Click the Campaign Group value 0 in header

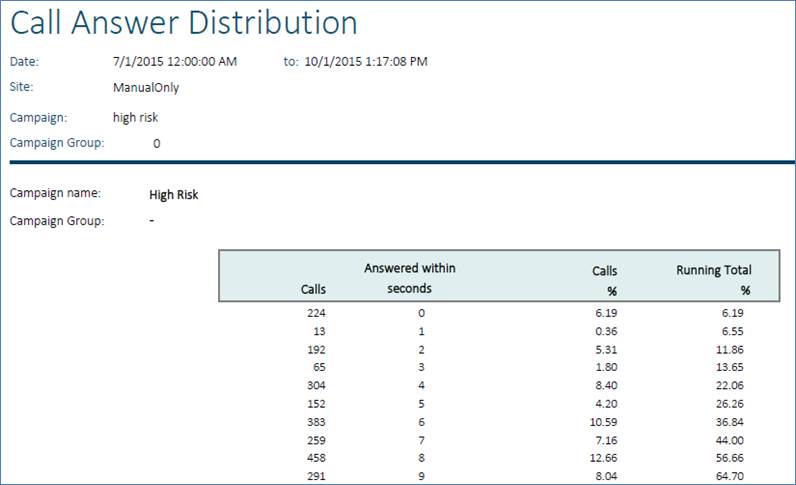click(x=156, y=143)
